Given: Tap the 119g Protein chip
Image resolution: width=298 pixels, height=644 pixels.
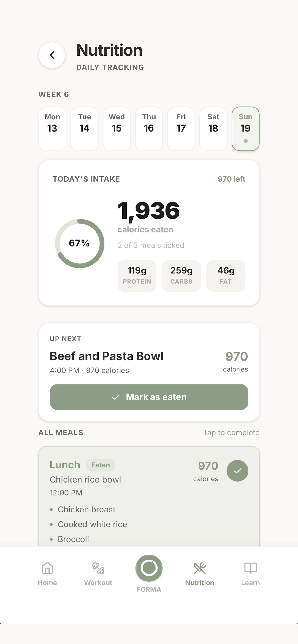Looking at the screenshot, I should 137,276.
